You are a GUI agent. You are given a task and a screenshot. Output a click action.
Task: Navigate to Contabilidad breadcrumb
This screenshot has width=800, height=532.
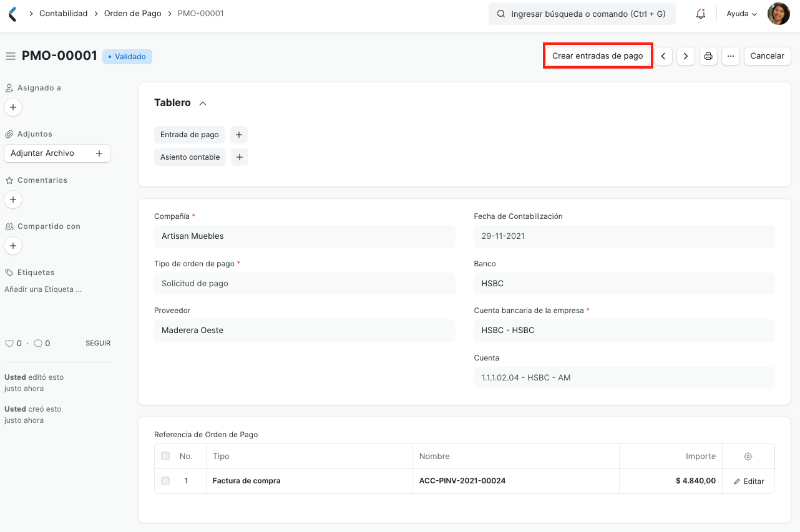(63, 13)
